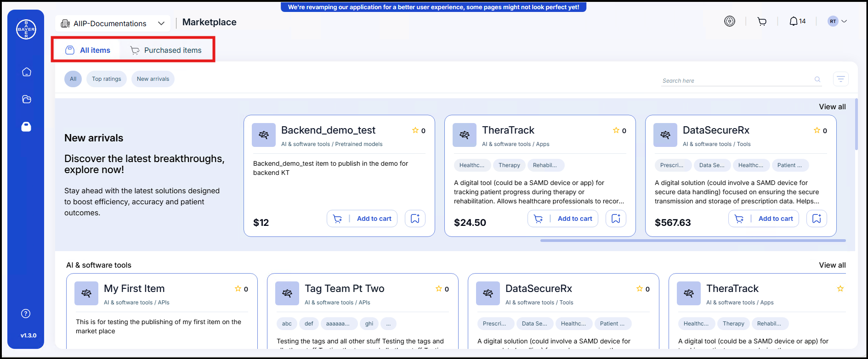The image size is (868, 359).
Task: Open the help question mark icon
Action: (x=26, y=314)
